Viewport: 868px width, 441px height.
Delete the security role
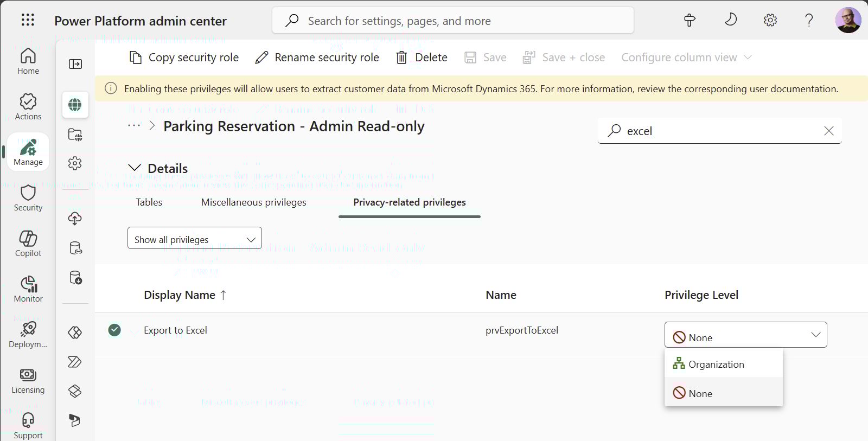pos(422,57)
